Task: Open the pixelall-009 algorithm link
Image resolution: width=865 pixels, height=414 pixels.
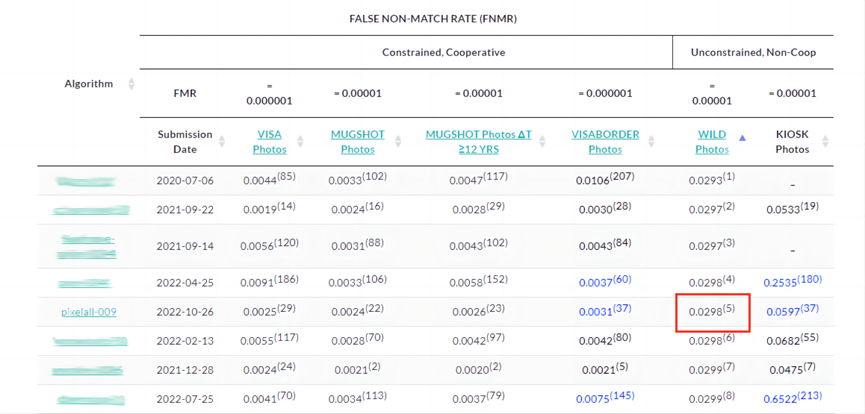Action: [x=88, y=312]
